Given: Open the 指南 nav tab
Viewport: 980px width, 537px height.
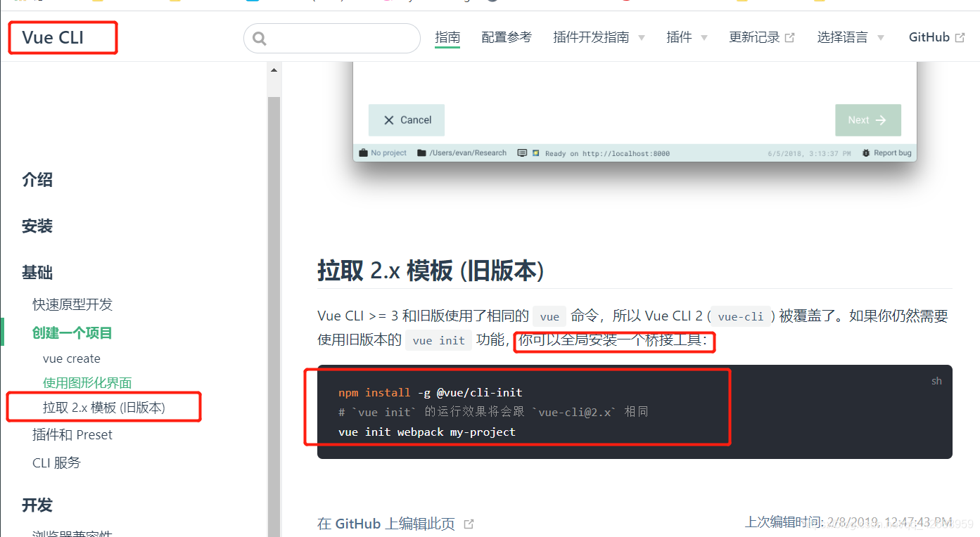Looking at the screenshot, I should click(x=447, y=37).
